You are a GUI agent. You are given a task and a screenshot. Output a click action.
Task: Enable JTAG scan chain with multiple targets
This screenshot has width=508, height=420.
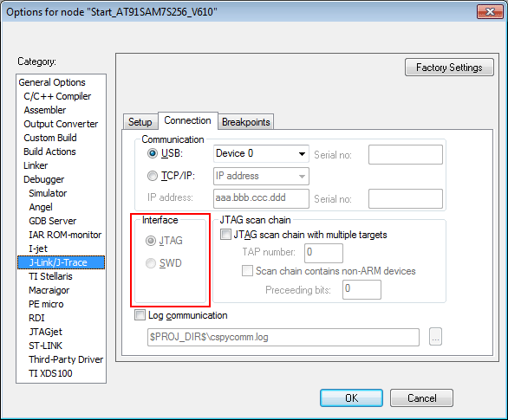click(x=225, y=235)
